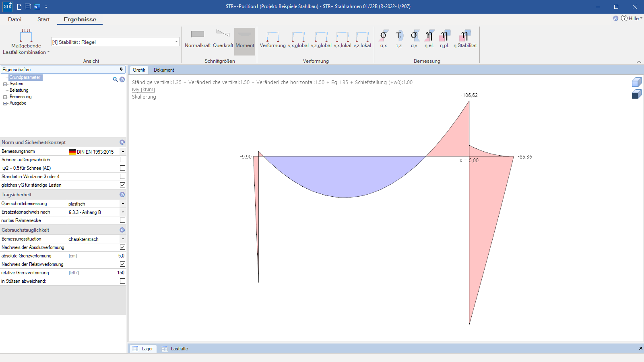Open the Datei menu

pos(14,19)
